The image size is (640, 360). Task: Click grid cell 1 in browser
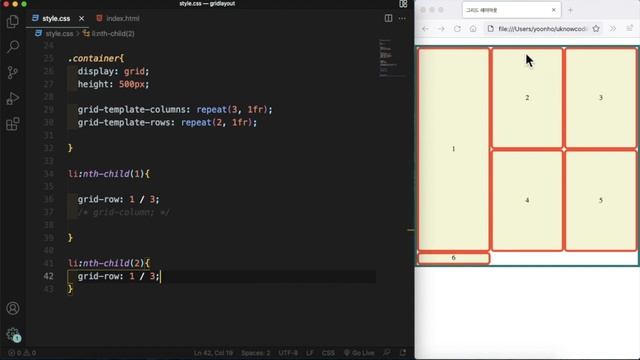click(x=453, y=149)
